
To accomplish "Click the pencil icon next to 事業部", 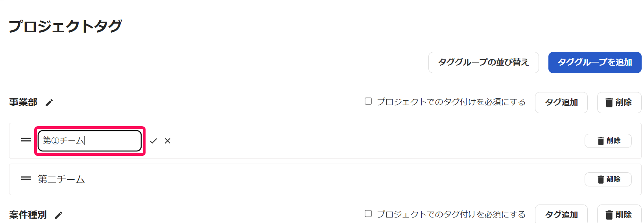I will click(49, 103).
